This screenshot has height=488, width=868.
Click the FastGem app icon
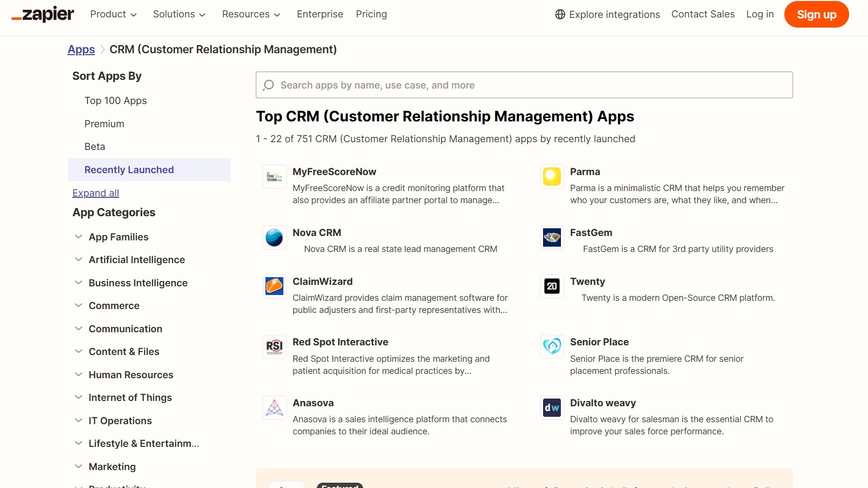552,237
